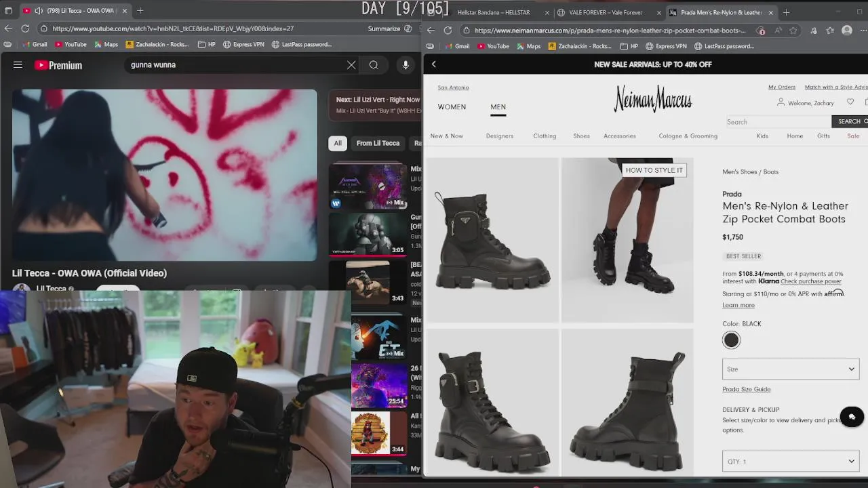Open Express VPN bookmark in YouTube window
Image resolution: width=868 pixels, height=488 pixels.
coord(243,45)
